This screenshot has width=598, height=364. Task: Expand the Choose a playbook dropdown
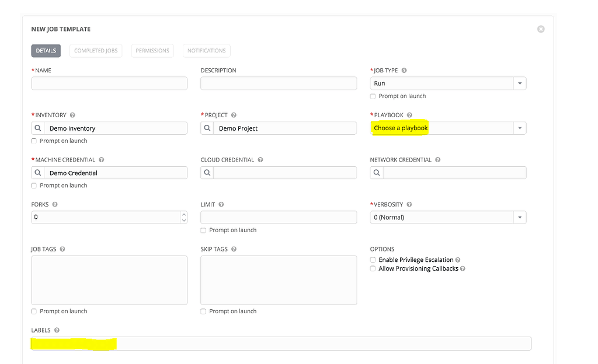coord(520,128)
